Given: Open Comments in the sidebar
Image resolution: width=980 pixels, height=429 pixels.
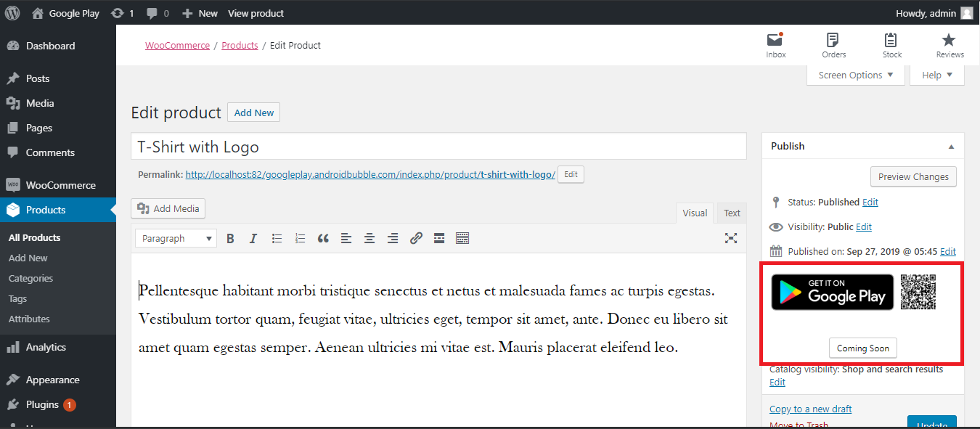Looking at the screenshot, I should tap(58, 152).
